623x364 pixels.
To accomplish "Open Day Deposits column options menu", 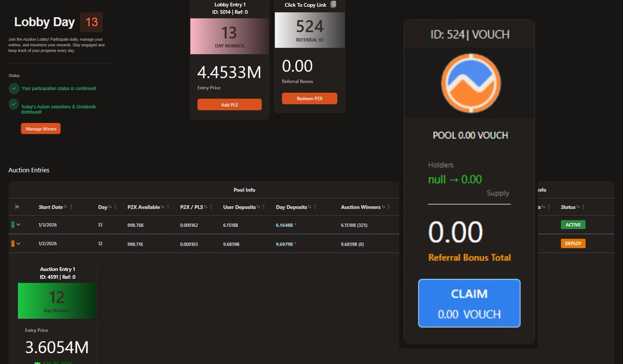I will pyautogui.click(x=316, y=207).
